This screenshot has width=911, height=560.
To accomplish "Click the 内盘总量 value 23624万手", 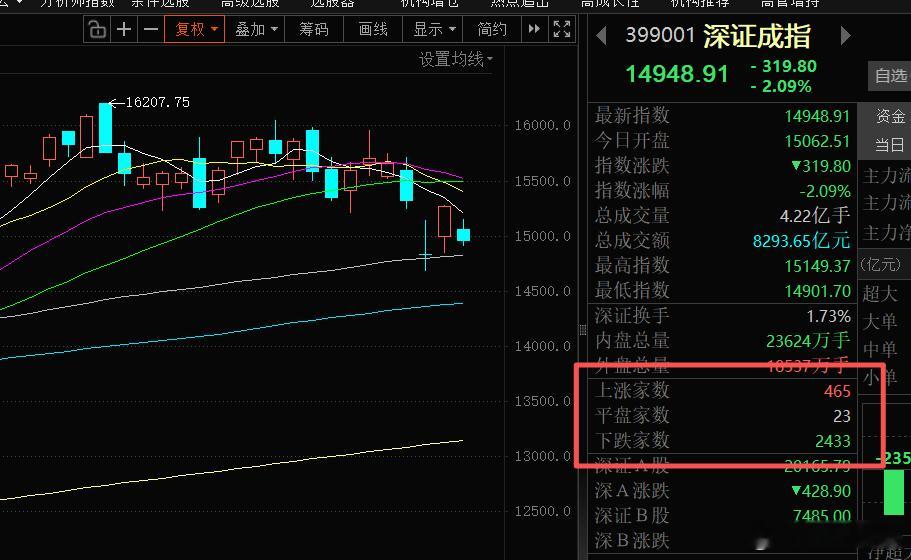I will click(x=808, y=340).
